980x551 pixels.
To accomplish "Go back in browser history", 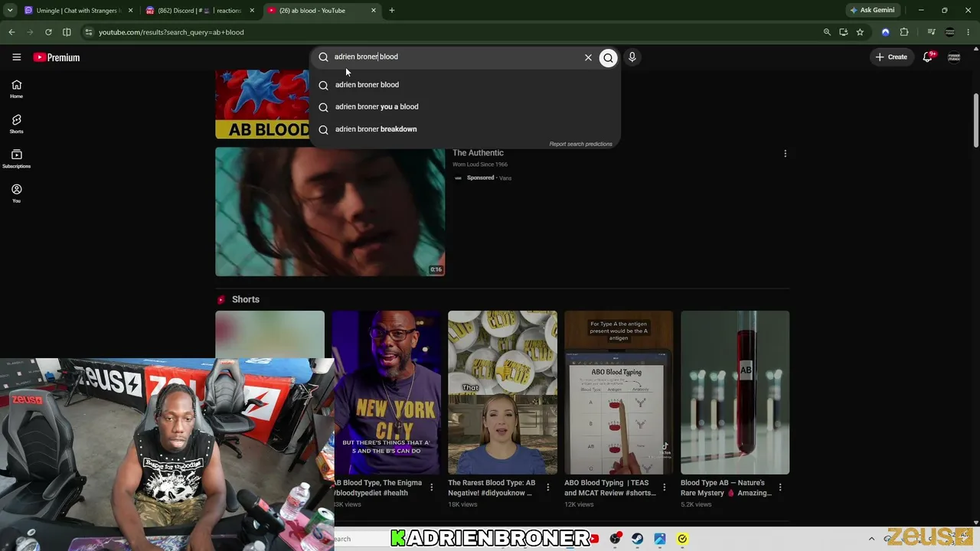I will click(x=11, y=32).
